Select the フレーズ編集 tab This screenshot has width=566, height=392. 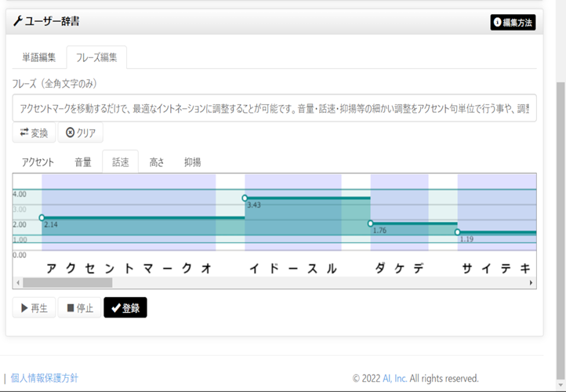pos(96,57)
